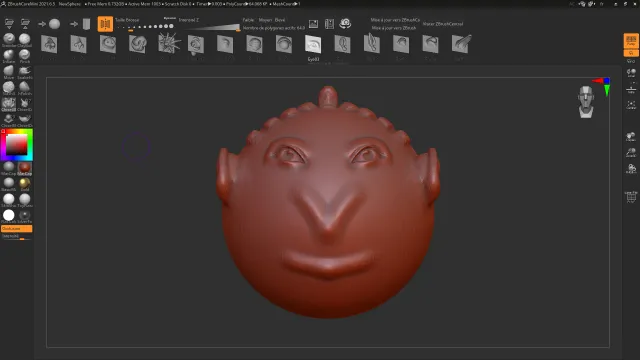640x360 pixels.
Task: Click Mise à jour vers ZBrush link
Action: pyautogui.click(x=394, y=28)
